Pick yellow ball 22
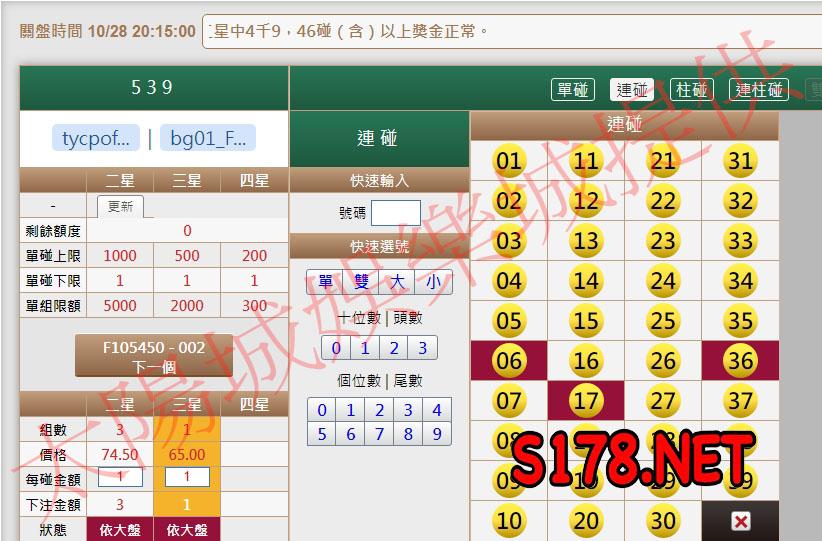 coord(663,201)
